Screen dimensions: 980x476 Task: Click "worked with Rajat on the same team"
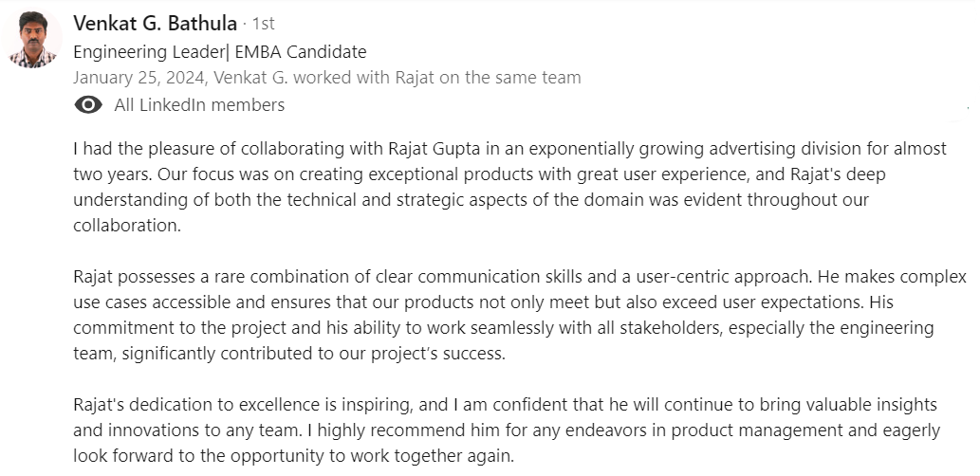click(459, 77)
